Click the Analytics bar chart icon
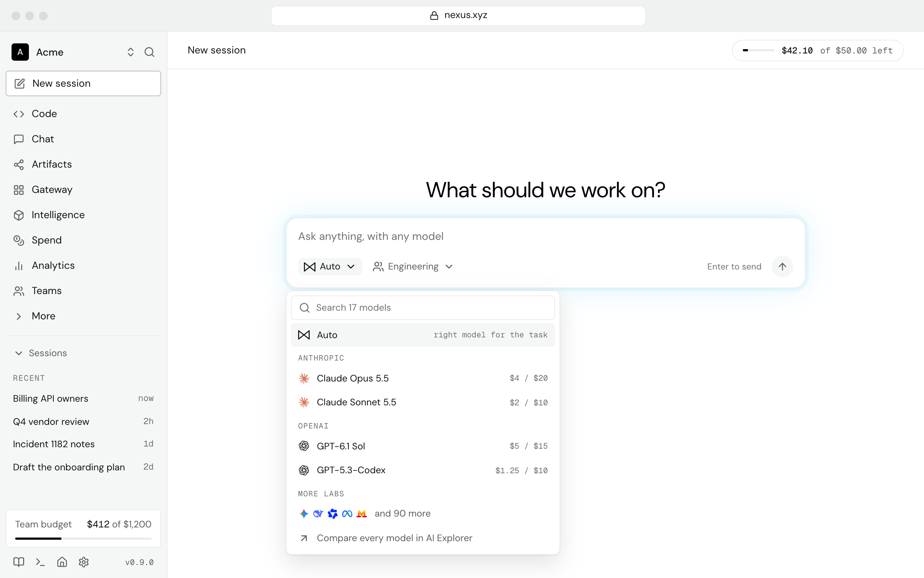Viewport: 924px width, 578px height. 19,266
